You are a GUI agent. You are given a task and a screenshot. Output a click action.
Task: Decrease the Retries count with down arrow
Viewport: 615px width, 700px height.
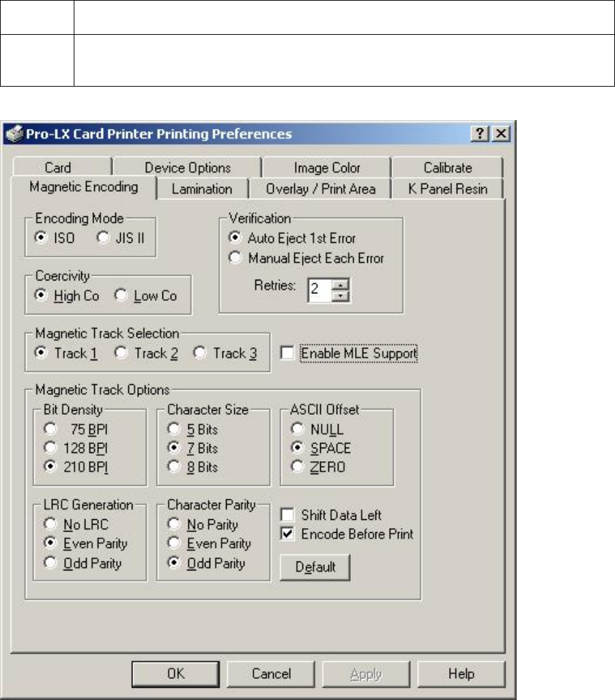click(341, 296)
